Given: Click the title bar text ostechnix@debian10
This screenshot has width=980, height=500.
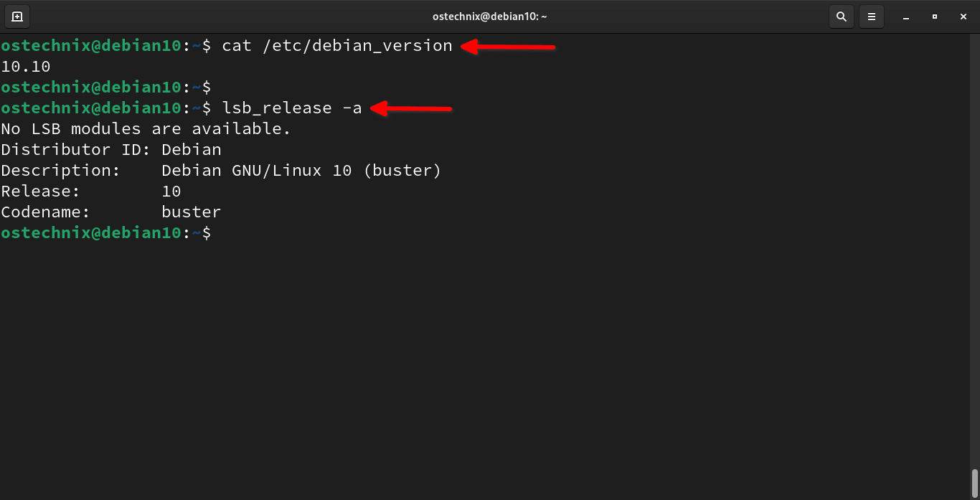Looking at the screenshot, I should pos(490,16).
